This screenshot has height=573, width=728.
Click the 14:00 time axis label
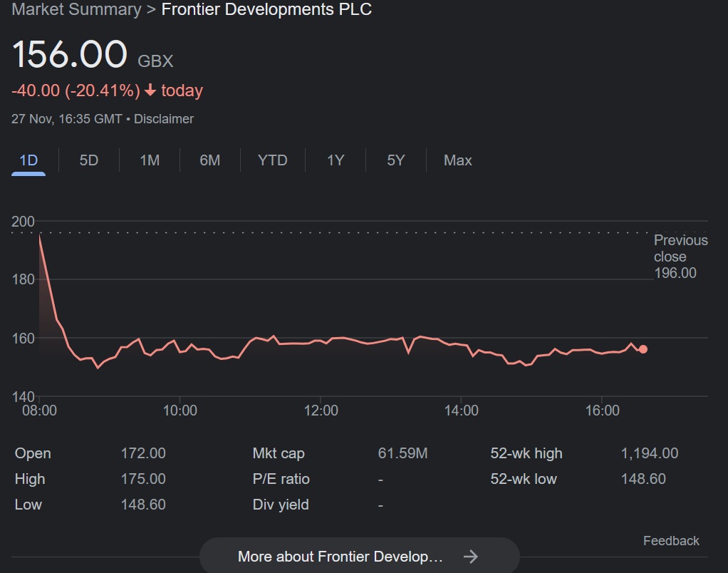(x=462, y=411)
